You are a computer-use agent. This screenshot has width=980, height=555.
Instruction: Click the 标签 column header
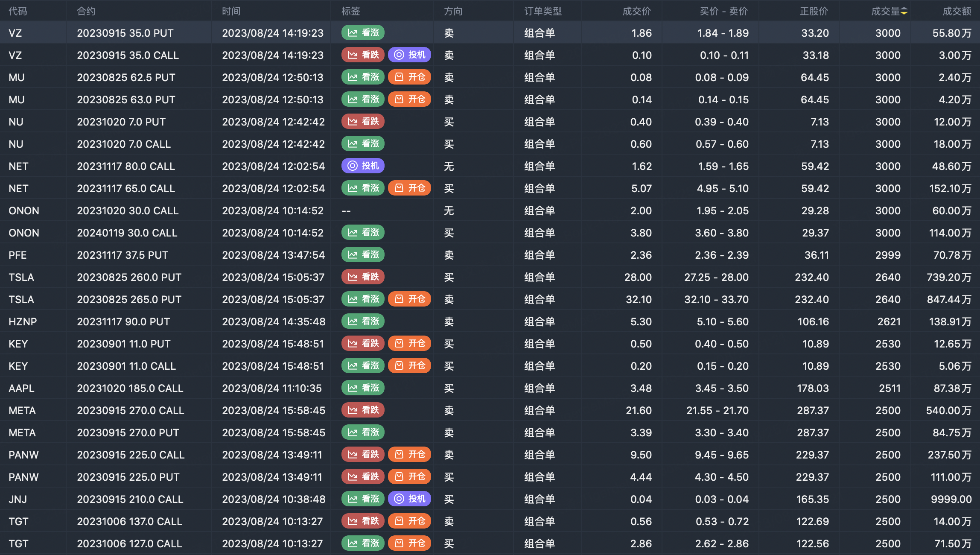[x=350, y=12]
